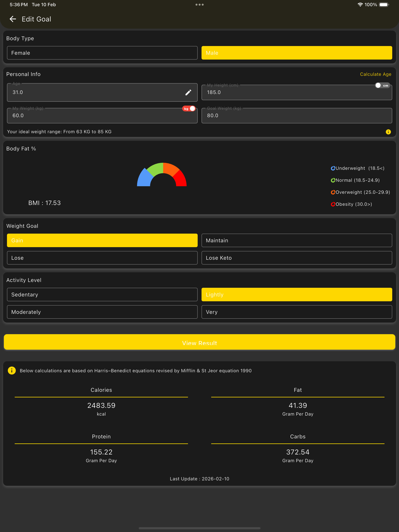
Task: Tap the Goal Weight input field
Action: (x=297, y=116)
